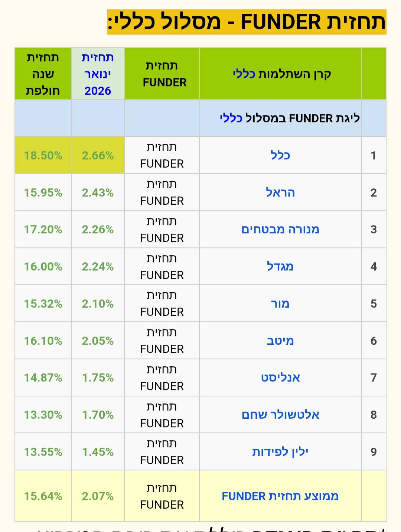Click the מיטב fund link
This screenshot has height=532, width=401.
pos(280,341)
